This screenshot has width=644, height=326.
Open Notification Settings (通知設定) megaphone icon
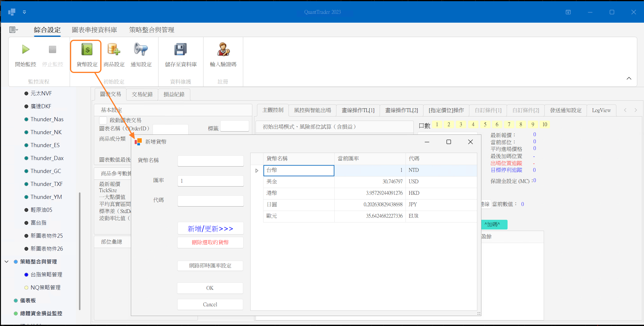pos(141,49)
